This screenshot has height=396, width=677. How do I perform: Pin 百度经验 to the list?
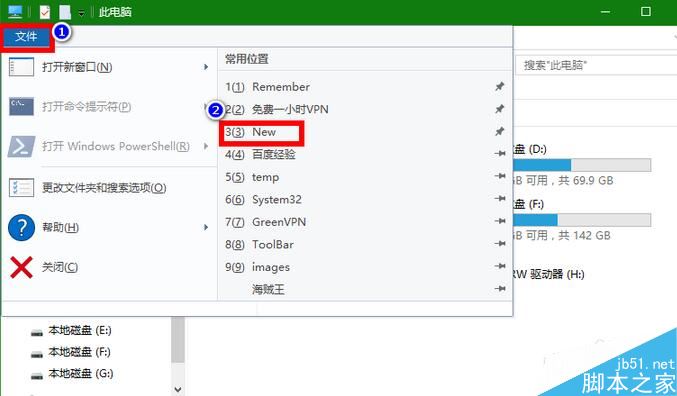point(500,154)
